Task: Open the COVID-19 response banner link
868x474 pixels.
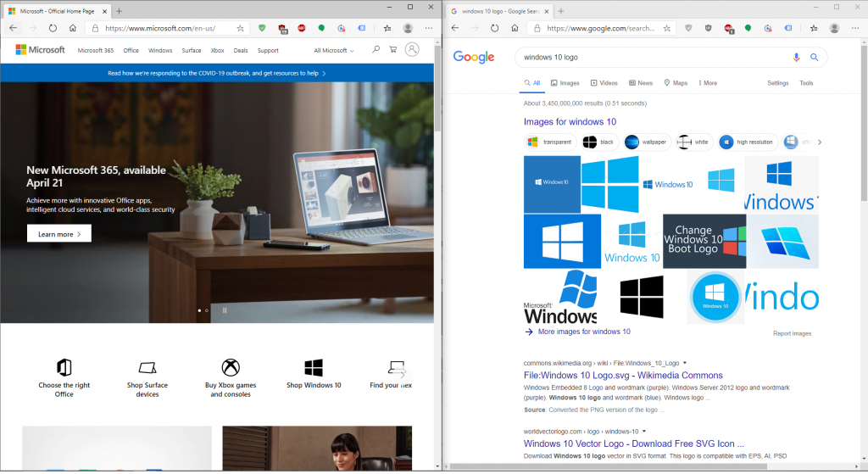Action: point(216,73)
